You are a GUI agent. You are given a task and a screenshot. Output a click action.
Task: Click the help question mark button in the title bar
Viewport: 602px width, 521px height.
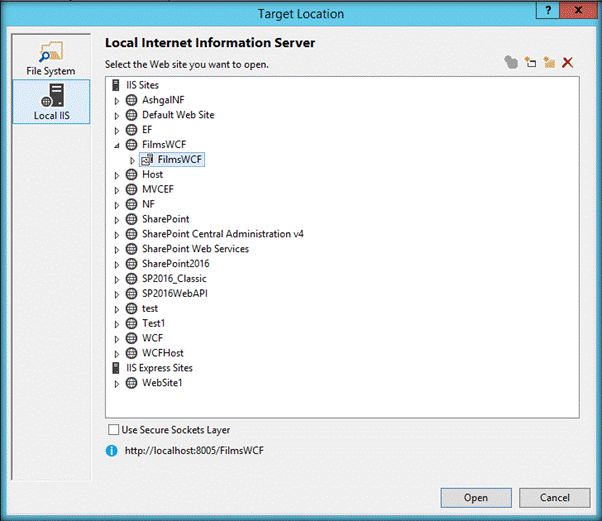pyautogui.click(x=548, y=10)
